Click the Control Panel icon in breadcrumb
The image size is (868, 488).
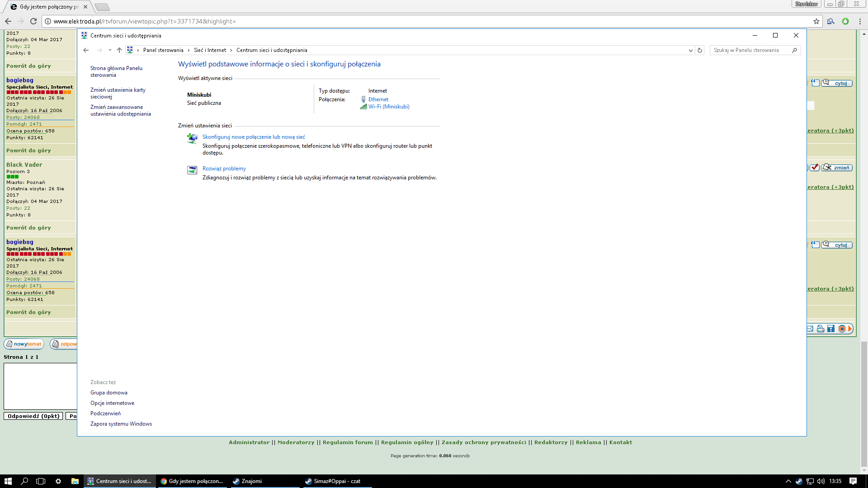coord(130,50)
